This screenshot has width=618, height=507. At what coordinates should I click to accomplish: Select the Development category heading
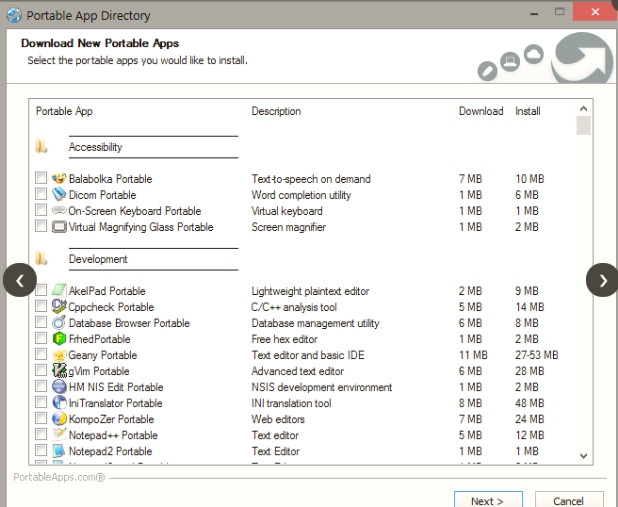[98, 259]
